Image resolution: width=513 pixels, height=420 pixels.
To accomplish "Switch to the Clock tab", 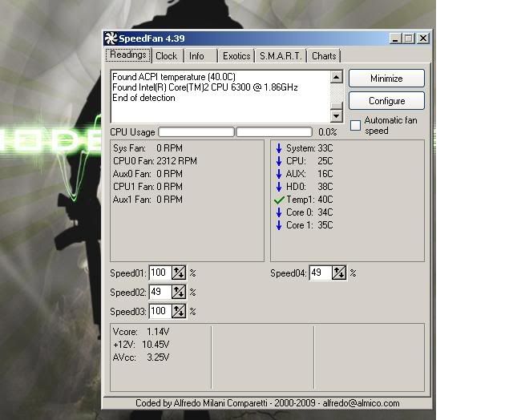I will (167, 56).
